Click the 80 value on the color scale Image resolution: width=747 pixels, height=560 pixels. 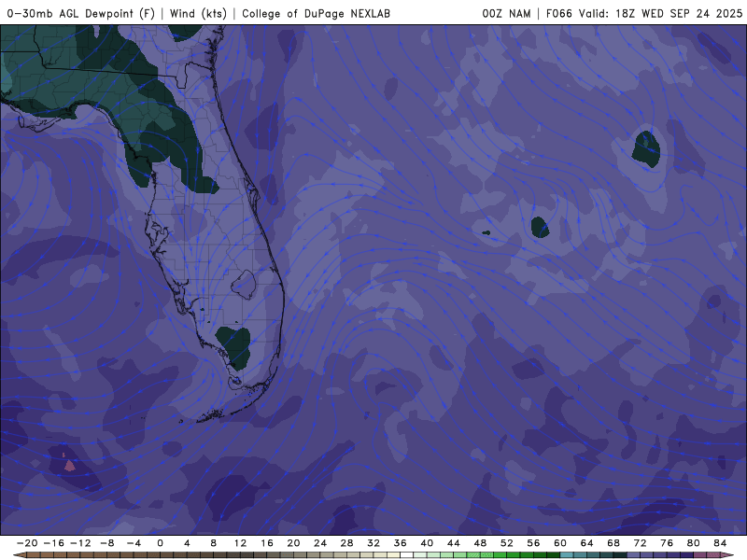(694, 543)
